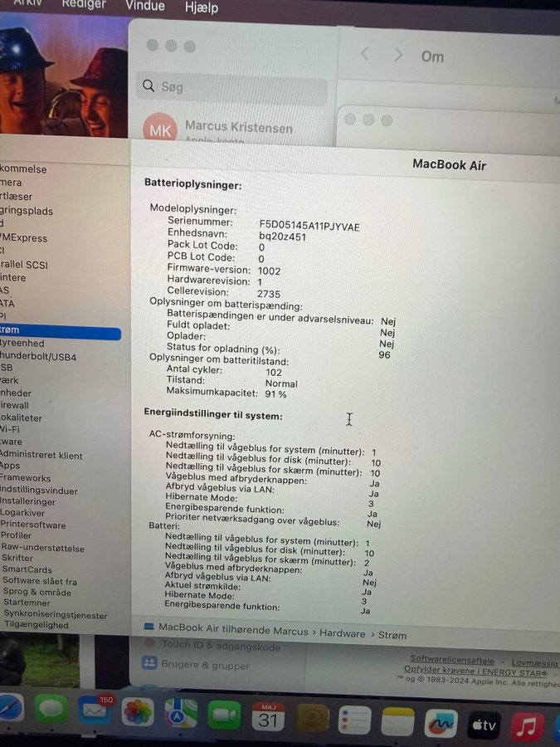
Task: Open Mail with the 150 badge in Dock
Action: [95, 710]
